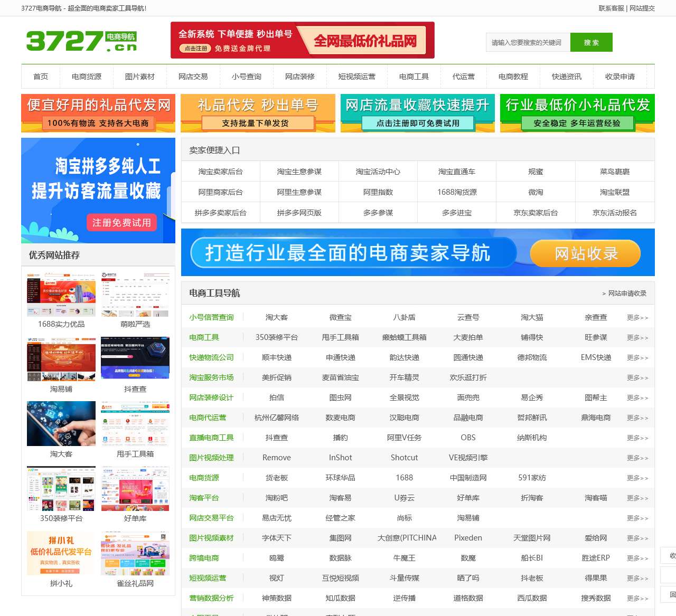
Task: Click 八卦盾 in the reputation query row
Action: coord(405,317)
